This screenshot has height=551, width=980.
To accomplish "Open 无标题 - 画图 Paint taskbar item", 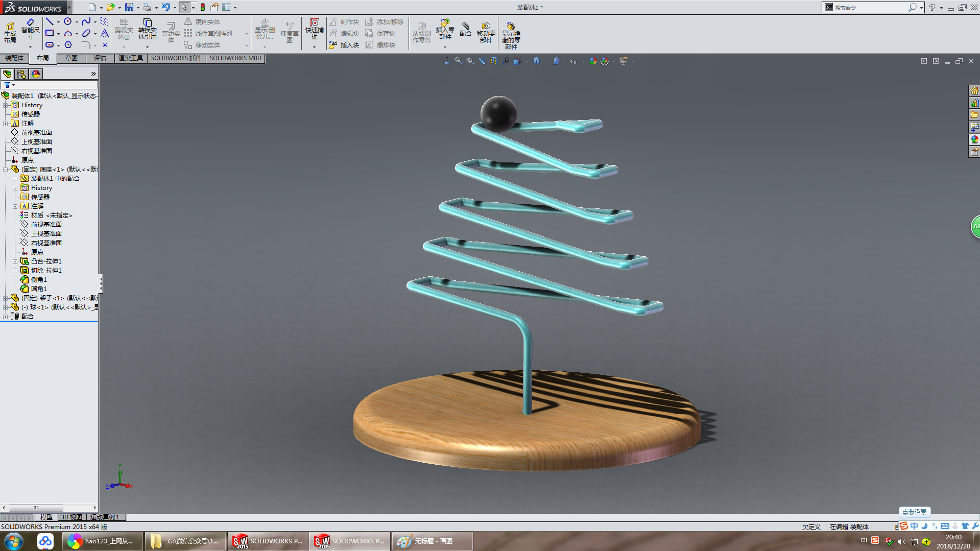I will coord(432,541).
